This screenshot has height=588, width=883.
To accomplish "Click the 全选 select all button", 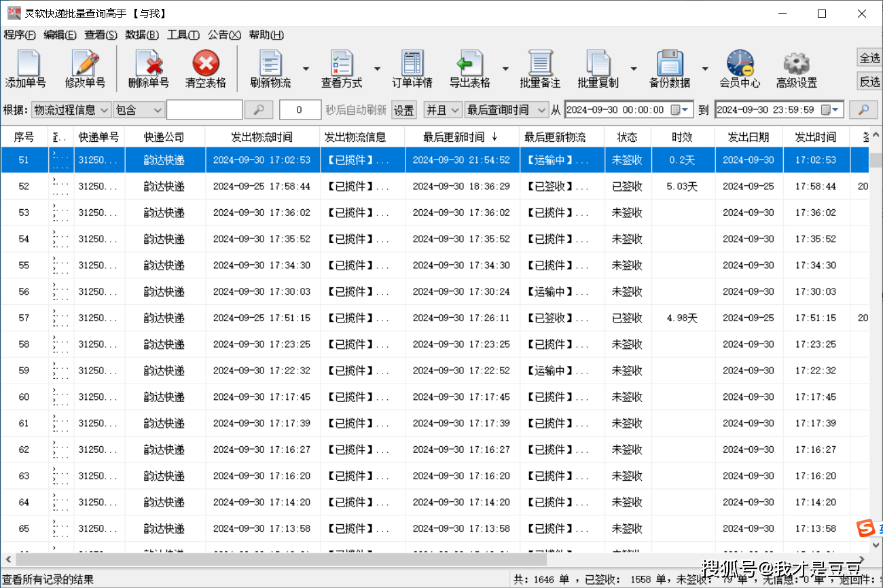I will tap(869, 58).
